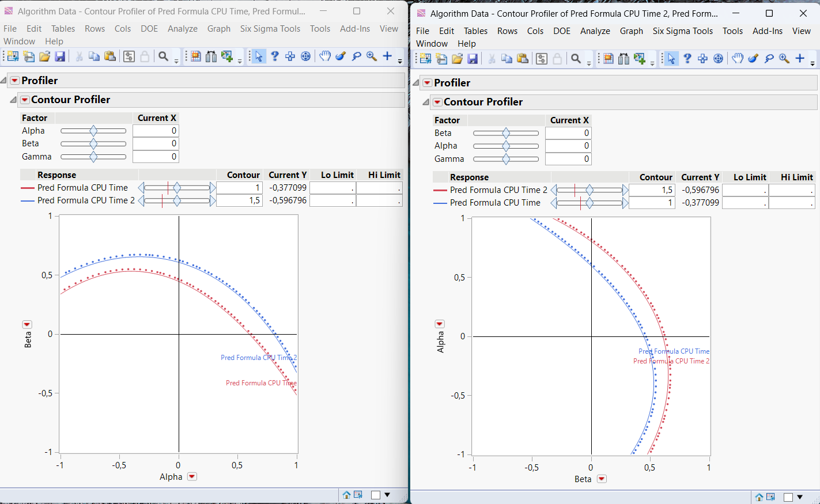Activate the brush tool
The height and width of the screenshot is (504, 820).
340,57
